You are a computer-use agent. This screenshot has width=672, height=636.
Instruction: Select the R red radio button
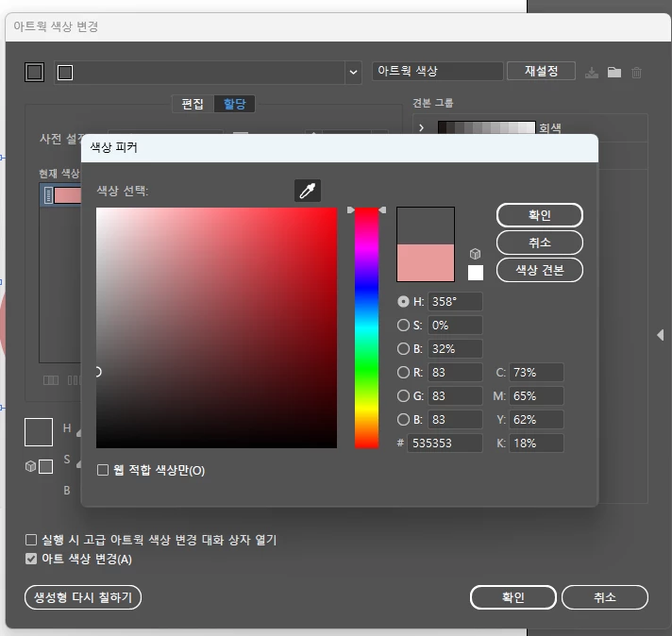[403, 373]
